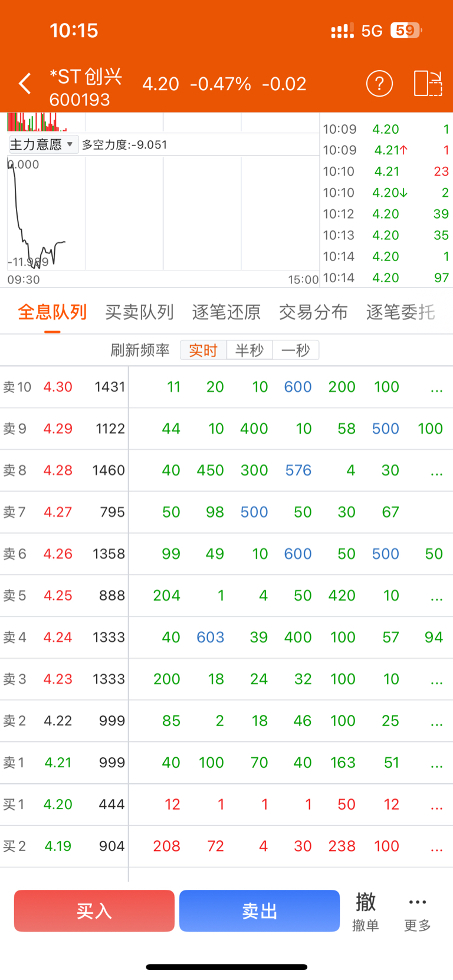The height and width of the screenshot is (980, 453).
Task: Tap 卖7 price 4.27
Action: coord(58,512)
